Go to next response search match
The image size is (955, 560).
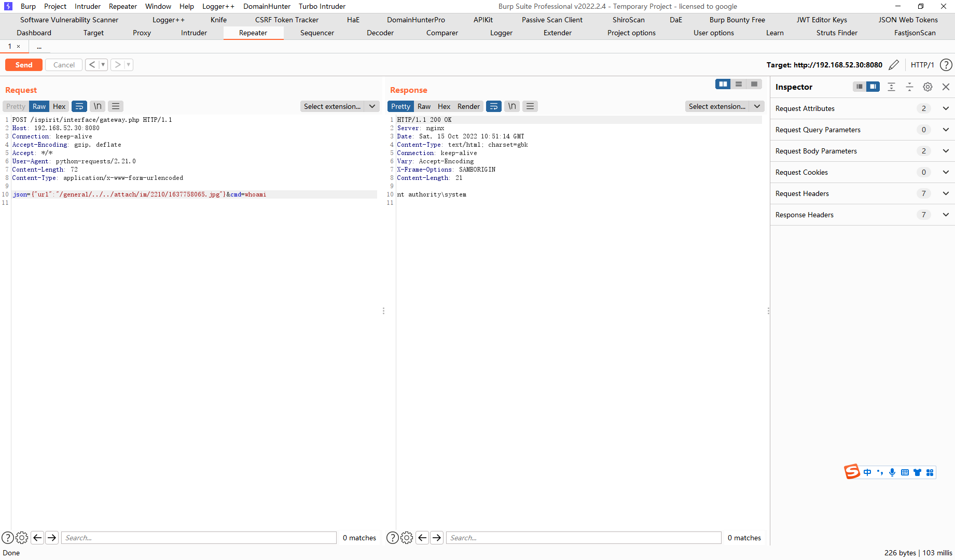pos(437,538)
